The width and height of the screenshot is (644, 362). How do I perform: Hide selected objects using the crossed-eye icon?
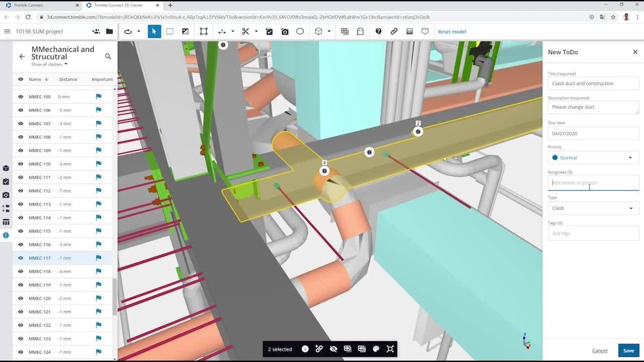click(333, 348)
